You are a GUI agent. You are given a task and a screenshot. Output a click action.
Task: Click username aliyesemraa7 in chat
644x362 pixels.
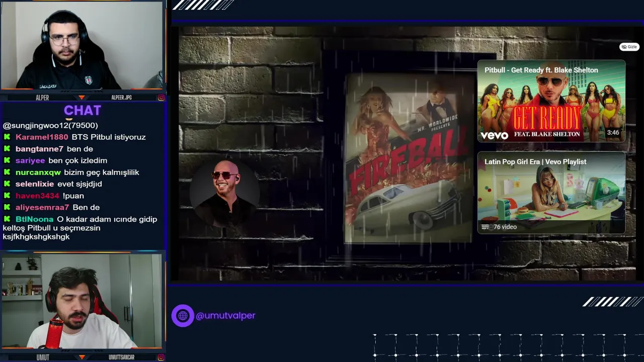(42, 207)
